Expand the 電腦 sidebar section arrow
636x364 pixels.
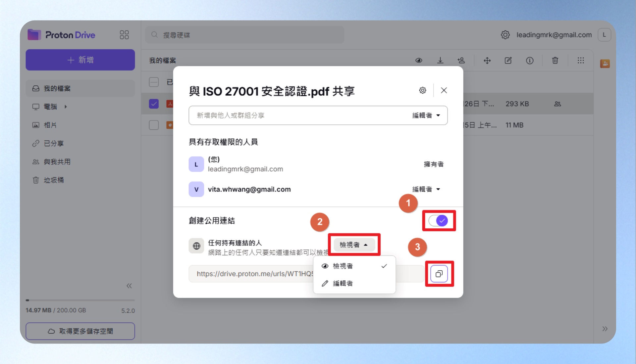point(66,107)
